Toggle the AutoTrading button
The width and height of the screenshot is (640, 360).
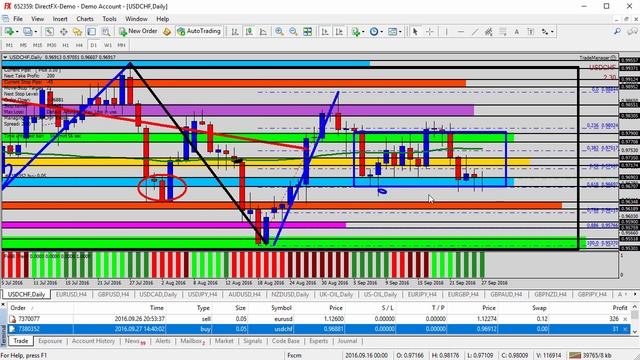point(199,31)
